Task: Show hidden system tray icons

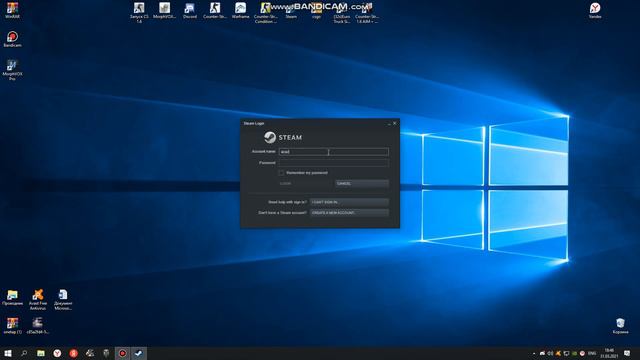Action: click(x=534, y=353)
